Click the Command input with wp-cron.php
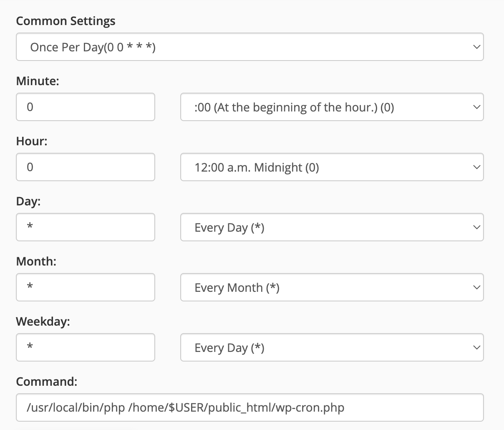Image resolution: width=504 pixels, height=430 pixels. coord(249,408)
